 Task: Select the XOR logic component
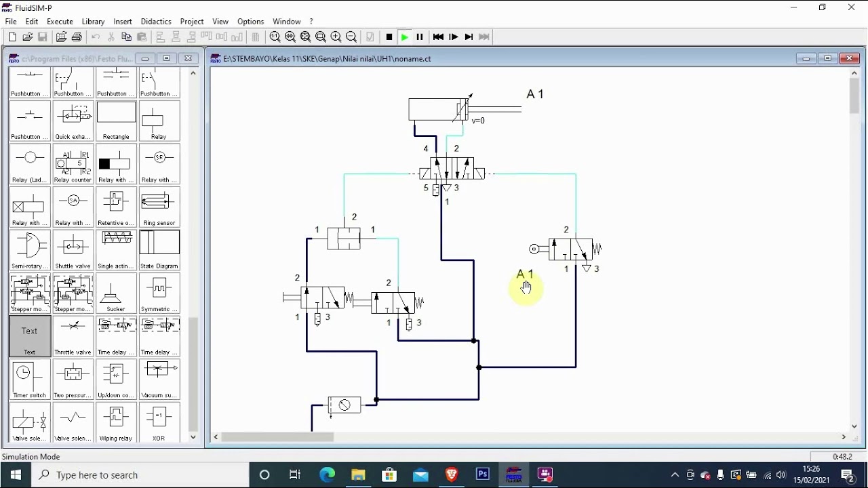pyautogui.click(x=159, y=422)
